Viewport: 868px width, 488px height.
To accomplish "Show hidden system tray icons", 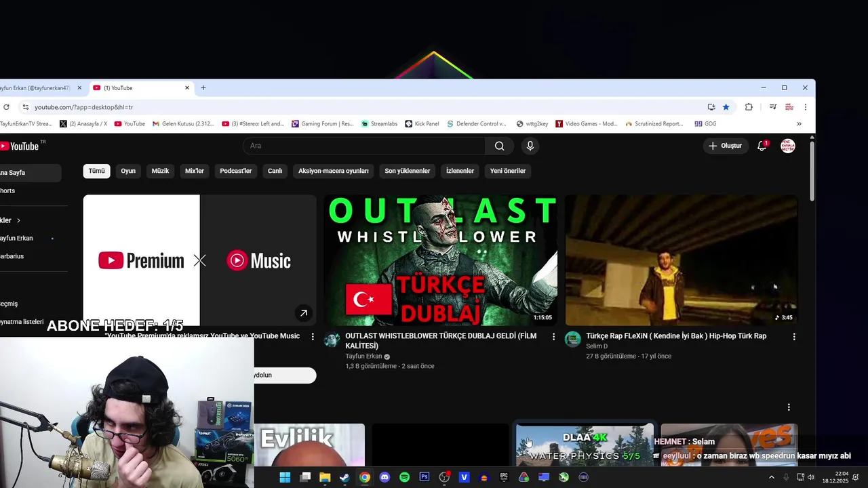I will point(771,477).
